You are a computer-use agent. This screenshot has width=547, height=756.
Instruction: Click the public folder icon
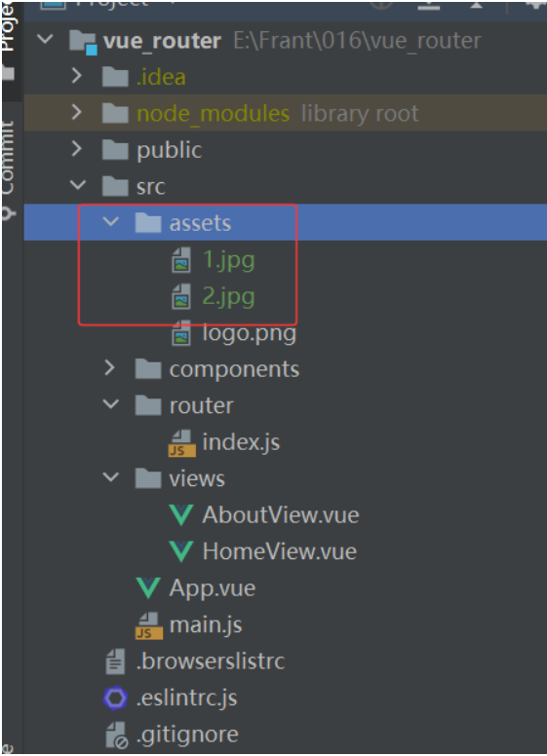click(x=115, y=150)
